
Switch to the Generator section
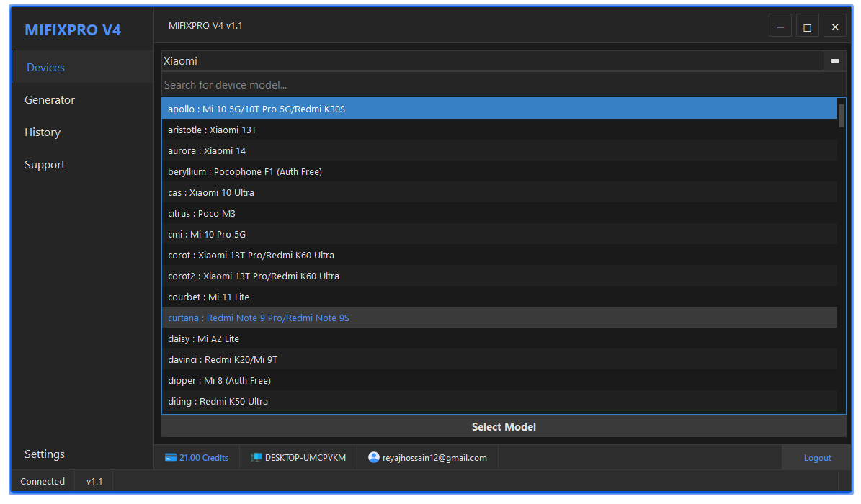click(50, 100)
